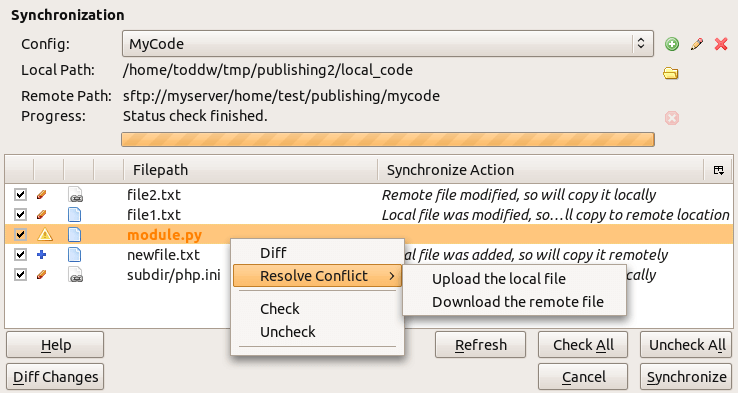Click the Refresh button
Viewport: 738px width, 393px height.
(x=481, y=345)
